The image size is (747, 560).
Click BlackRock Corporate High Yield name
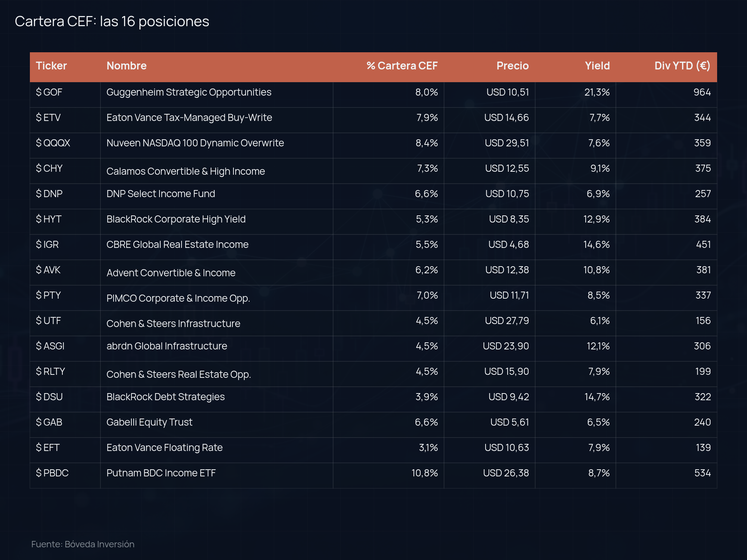tap(176, 219)
